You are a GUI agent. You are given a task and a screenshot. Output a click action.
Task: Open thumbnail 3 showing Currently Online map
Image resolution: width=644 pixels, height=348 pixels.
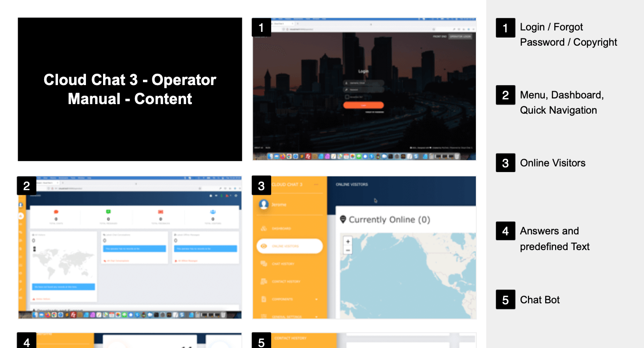pyautogui.click(x=364, y=247)
